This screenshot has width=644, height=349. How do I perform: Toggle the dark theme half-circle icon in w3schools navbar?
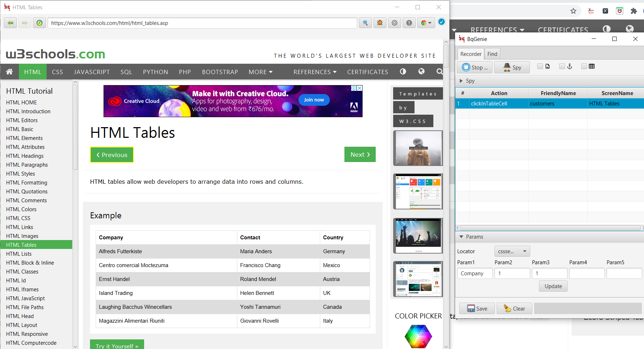(403, 71)
